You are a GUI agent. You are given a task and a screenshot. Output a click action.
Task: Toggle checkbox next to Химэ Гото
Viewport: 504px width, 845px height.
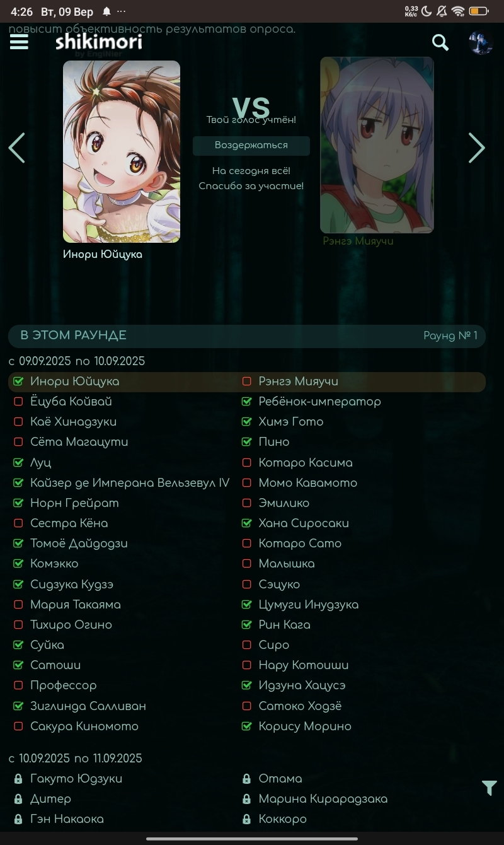[x=247, y=422]
